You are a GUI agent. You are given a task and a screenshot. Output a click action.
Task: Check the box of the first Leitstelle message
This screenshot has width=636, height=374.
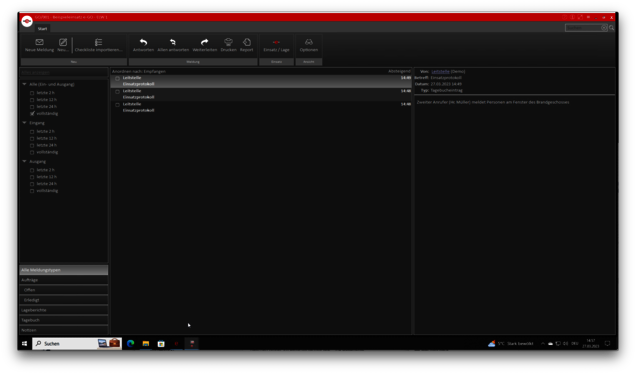click(117, 78)
